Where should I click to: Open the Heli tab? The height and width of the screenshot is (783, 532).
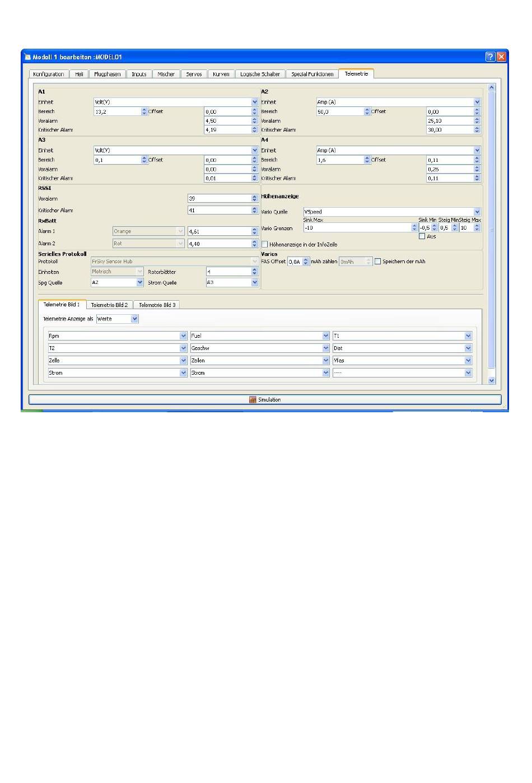click(x=79, y=74)
